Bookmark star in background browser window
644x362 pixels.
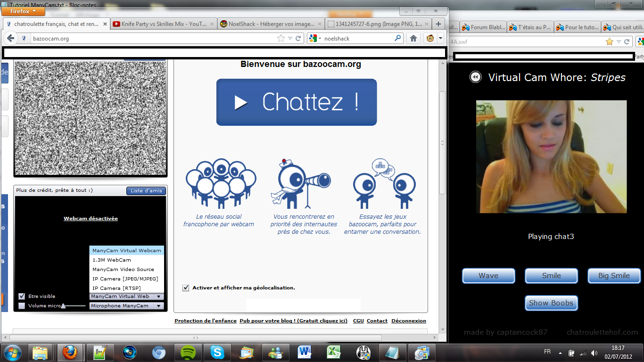610,41
